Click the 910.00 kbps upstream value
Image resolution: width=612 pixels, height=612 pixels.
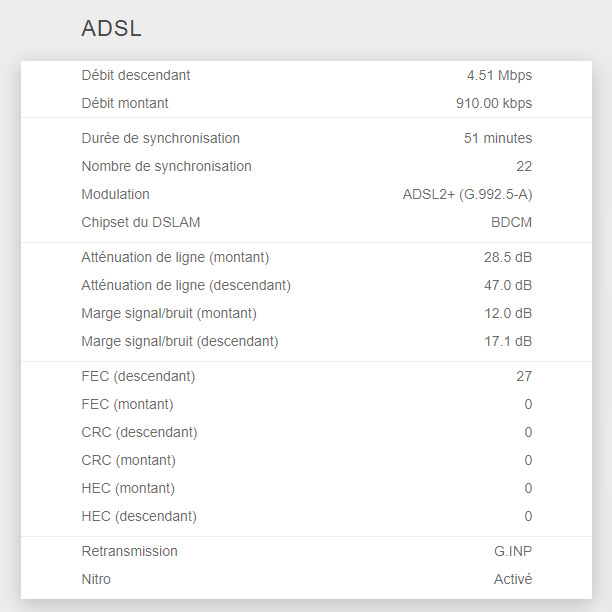click(x=494, y=103)
